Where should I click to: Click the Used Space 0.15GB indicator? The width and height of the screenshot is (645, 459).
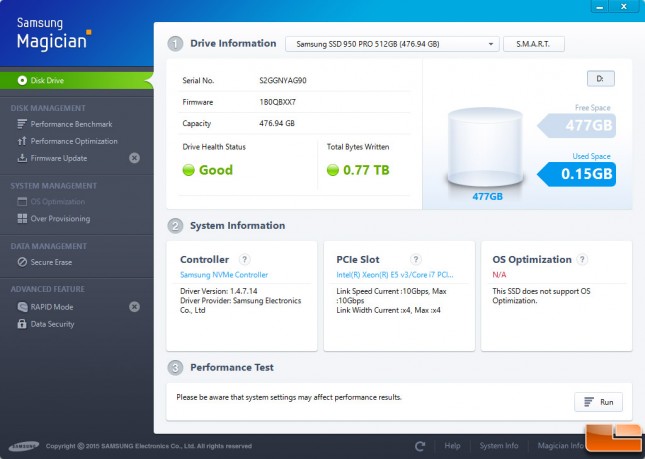[577, 174]
